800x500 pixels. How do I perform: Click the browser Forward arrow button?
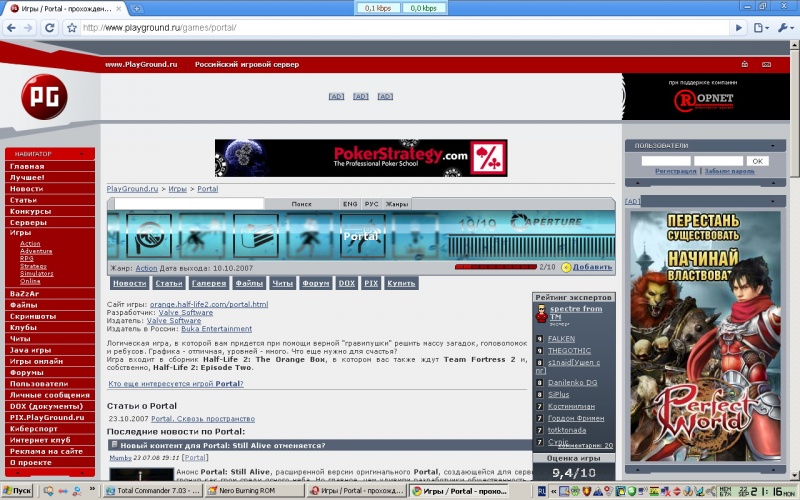[x=28, y=27]
